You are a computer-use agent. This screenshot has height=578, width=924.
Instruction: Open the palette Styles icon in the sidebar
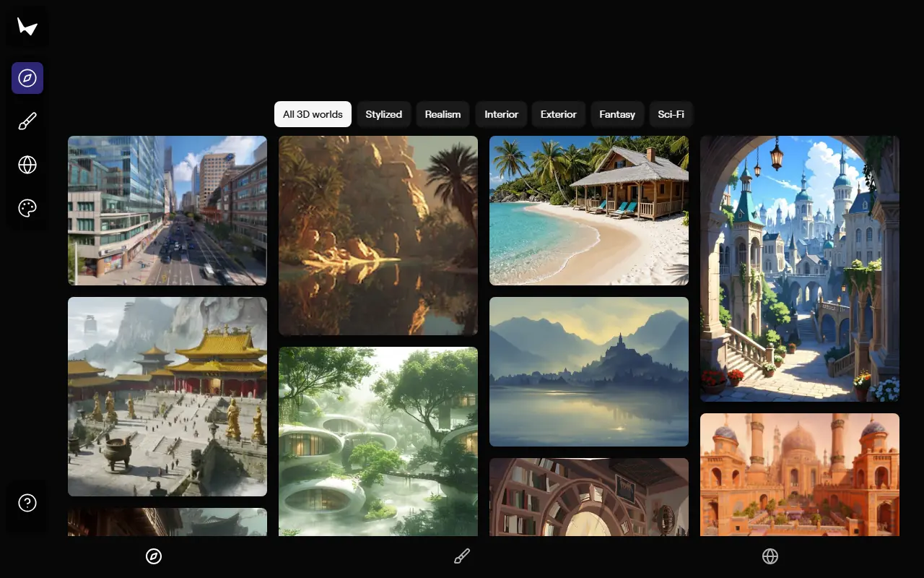[x=27, y=208]
